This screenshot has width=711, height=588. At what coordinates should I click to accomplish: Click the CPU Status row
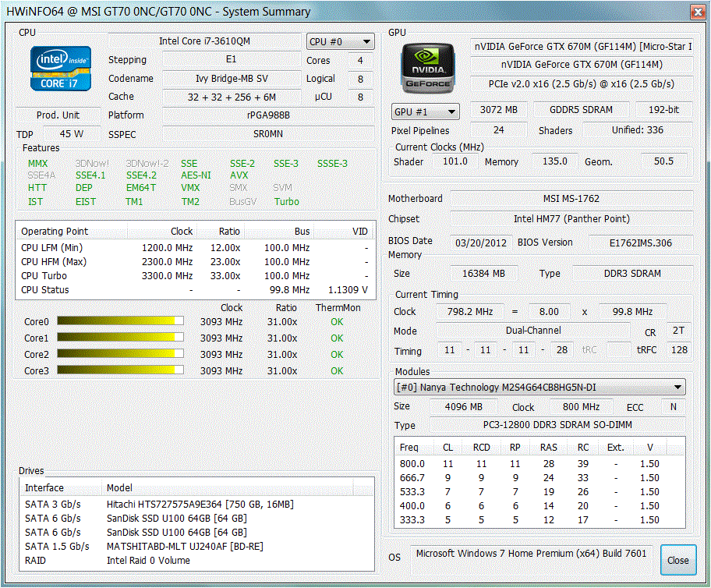click(x=196, y=290)
